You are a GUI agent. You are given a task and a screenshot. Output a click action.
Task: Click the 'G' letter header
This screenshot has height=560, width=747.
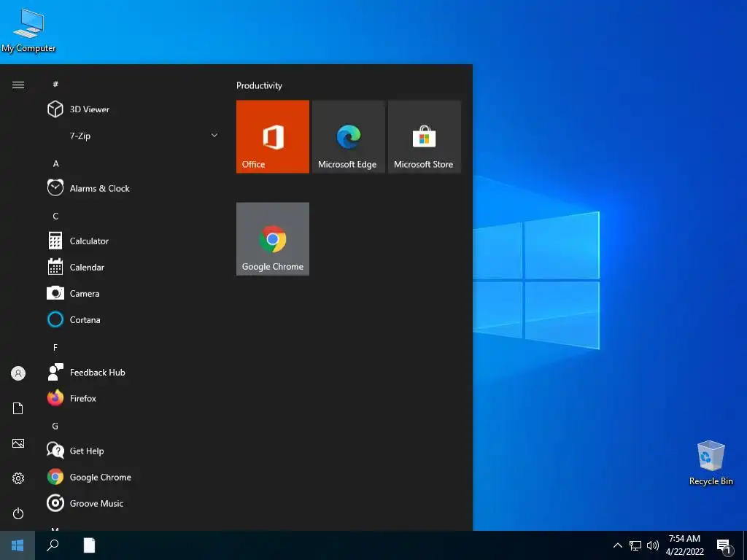point(55,426)
